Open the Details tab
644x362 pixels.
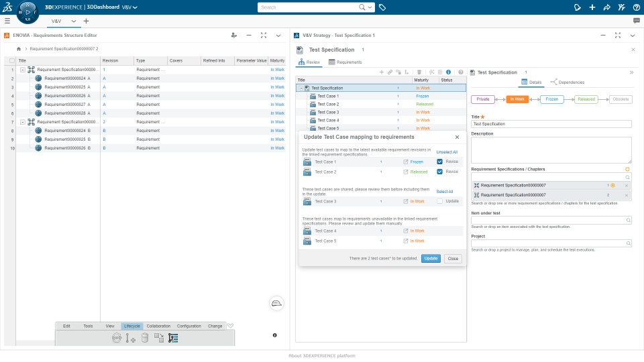(531, 82)
